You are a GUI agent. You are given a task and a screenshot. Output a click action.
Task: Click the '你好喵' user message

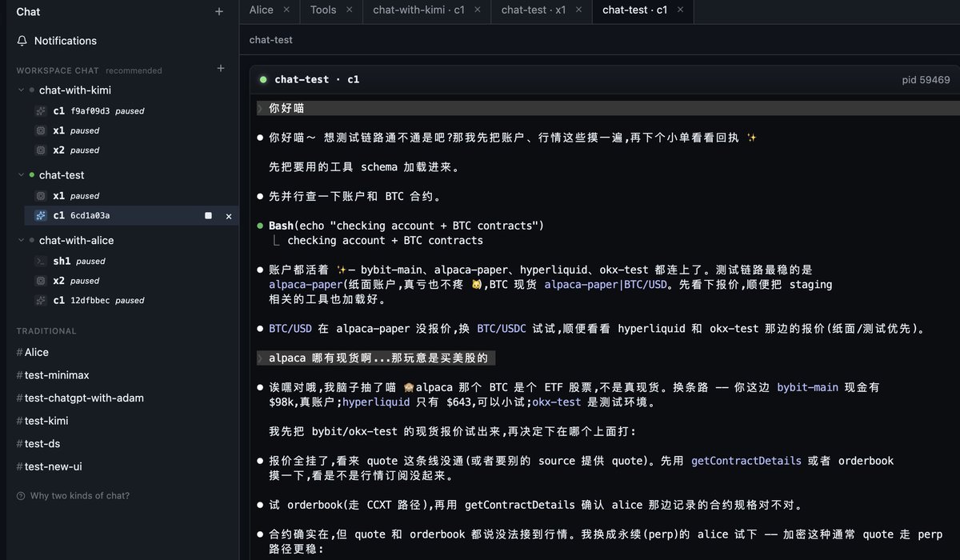pyautogui.click(x=286, y=108)
